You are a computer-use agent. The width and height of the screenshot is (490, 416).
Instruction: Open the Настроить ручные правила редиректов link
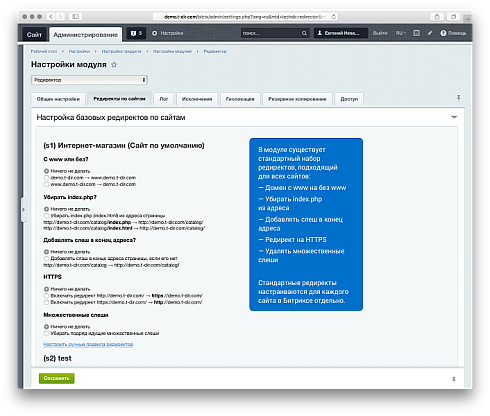(88, 344)
